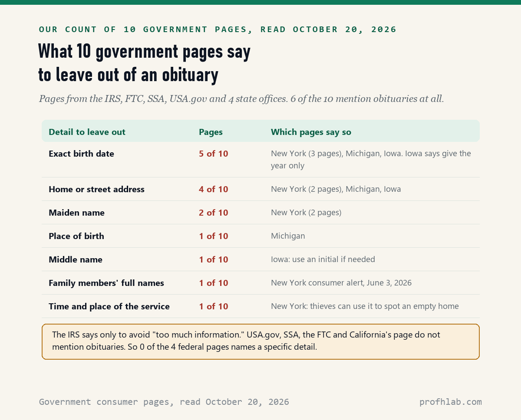Click the 'Which pages say so' column header
This screenshot has width=521, height=420.
(x=311, y=132)
